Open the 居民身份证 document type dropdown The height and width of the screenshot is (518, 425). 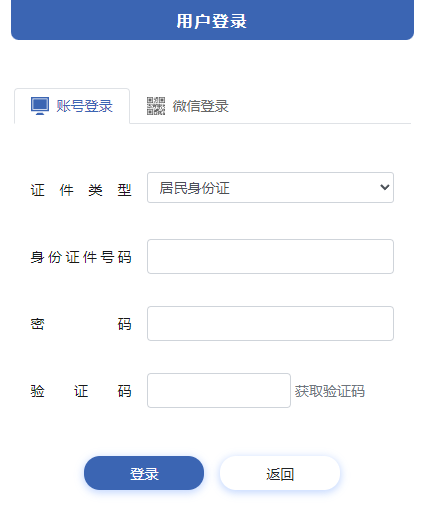[x=270, y=187]
